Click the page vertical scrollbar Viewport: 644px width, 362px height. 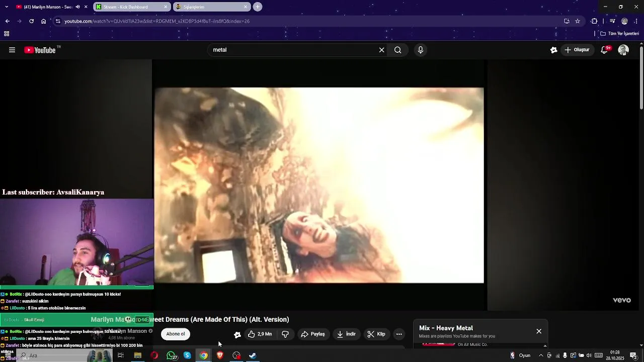click(641, 78)
